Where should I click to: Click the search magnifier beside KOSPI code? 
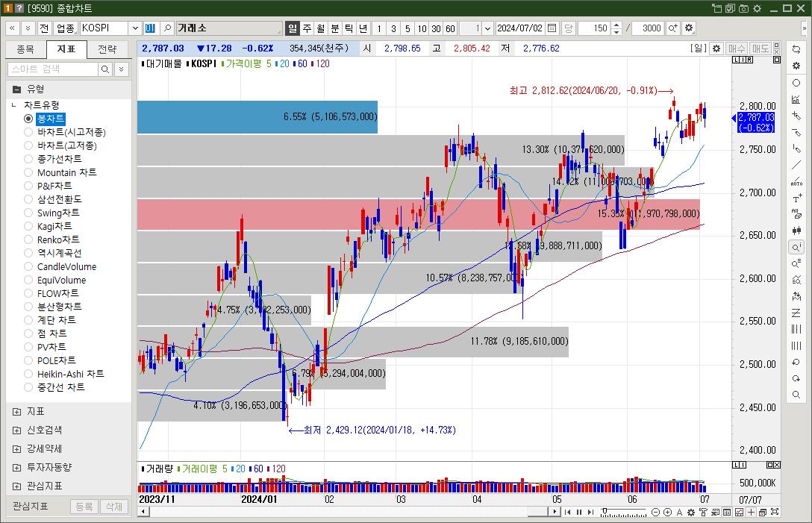(x=167, y=28)
